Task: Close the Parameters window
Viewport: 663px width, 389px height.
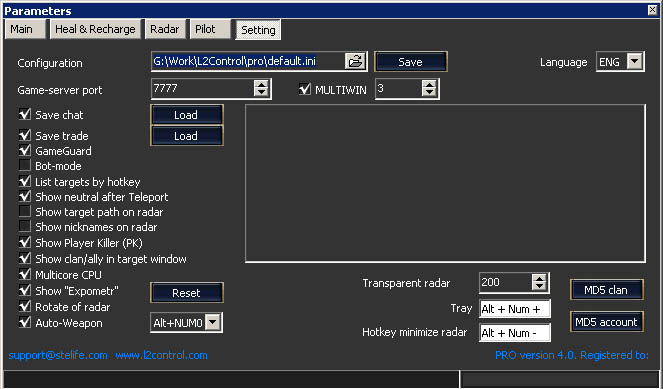Action: (x=652, y=10)
